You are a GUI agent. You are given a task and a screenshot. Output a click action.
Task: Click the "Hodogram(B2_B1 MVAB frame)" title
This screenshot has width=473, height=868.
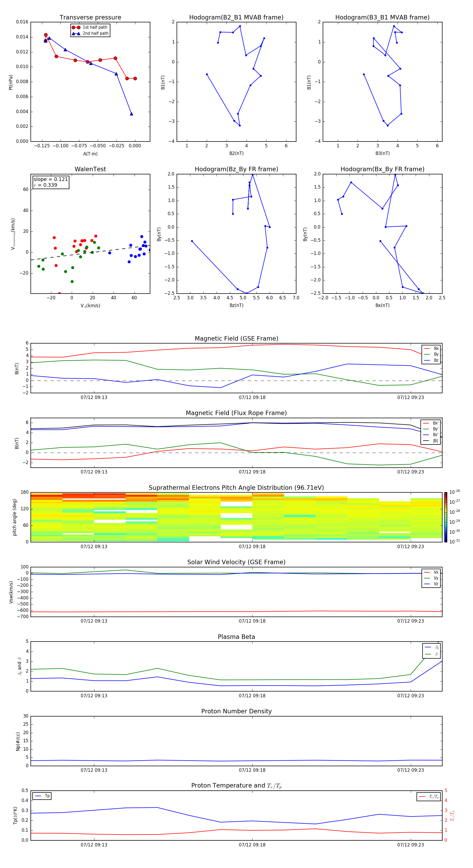[x=236, y=18]
